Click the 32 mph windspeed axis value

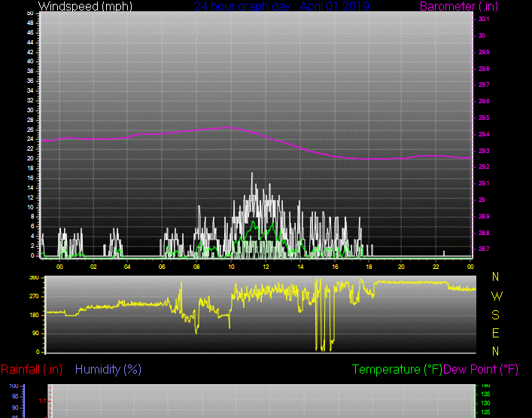pyautogui.click(x=30, y=100)
